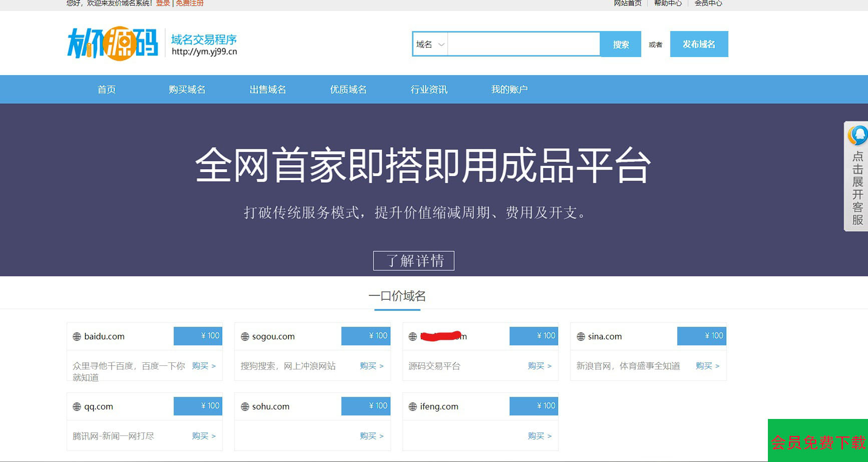The width and height of the screenshot is (868, 462).
Task: Click the globe icon beside qq.com
Action: point(77,407)
